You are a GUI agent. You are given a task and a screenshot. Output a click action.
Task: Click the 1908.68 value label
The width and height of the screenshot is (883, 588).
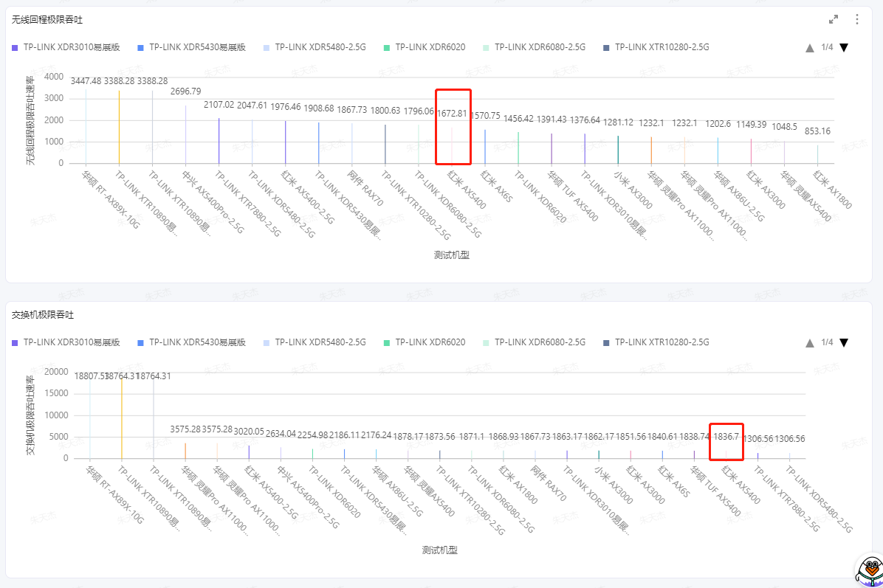pos(319,108)
